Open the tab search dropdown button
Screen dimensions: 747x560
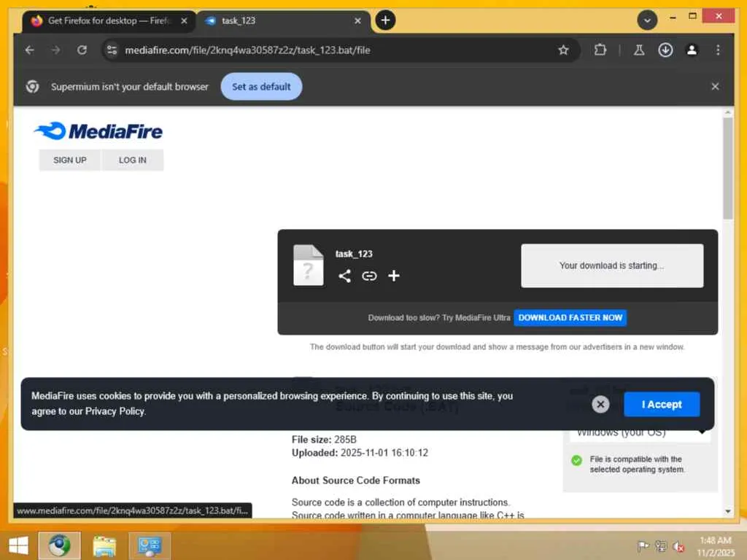pyautogui.click(x=647, y=20)
